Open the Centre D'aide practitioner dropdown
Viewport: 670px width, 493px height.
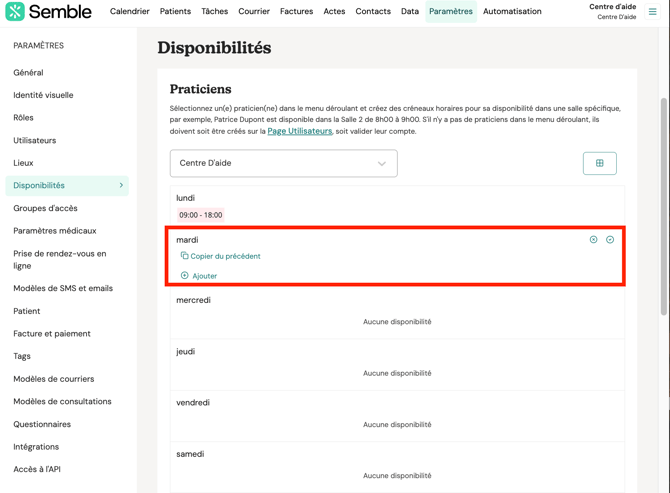coord(283,163)
